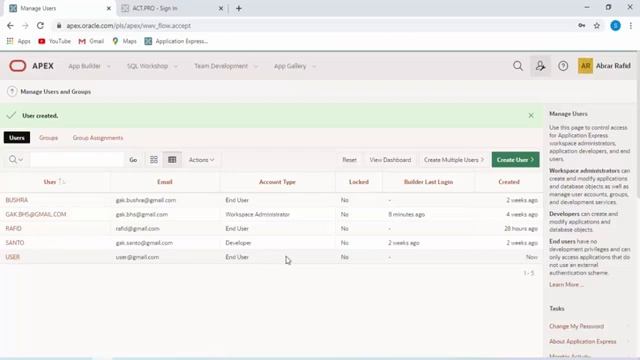
Task: Open saved passwords key icon
Action: pos(582,26)
